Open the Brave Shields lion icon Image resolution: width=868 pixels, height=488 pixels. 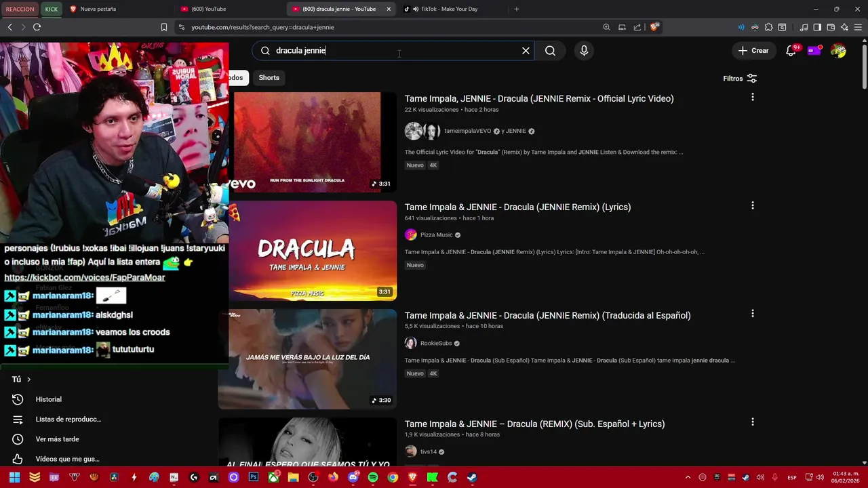tap(654, 28)
